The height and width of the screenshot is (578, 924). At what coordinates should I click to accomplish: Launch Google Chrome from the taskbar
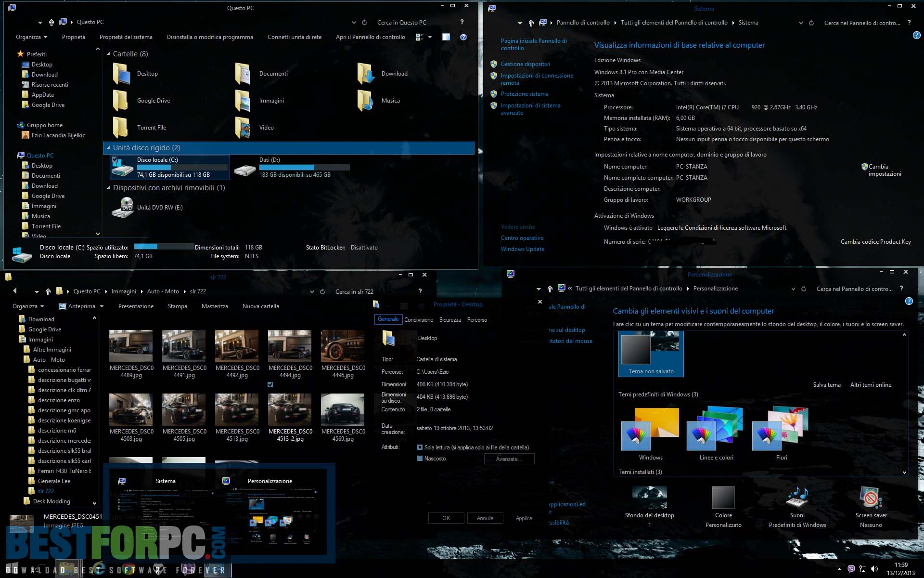[x=128, y=569]
